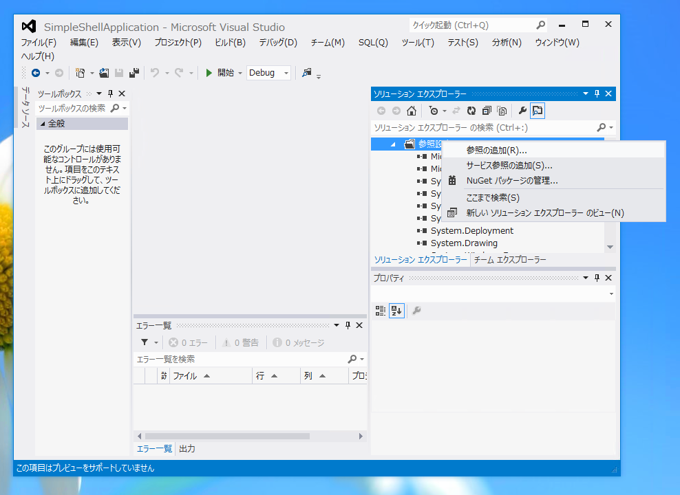Click the green Start debugging button
680x495 pixels.
[x=209, y=73]
